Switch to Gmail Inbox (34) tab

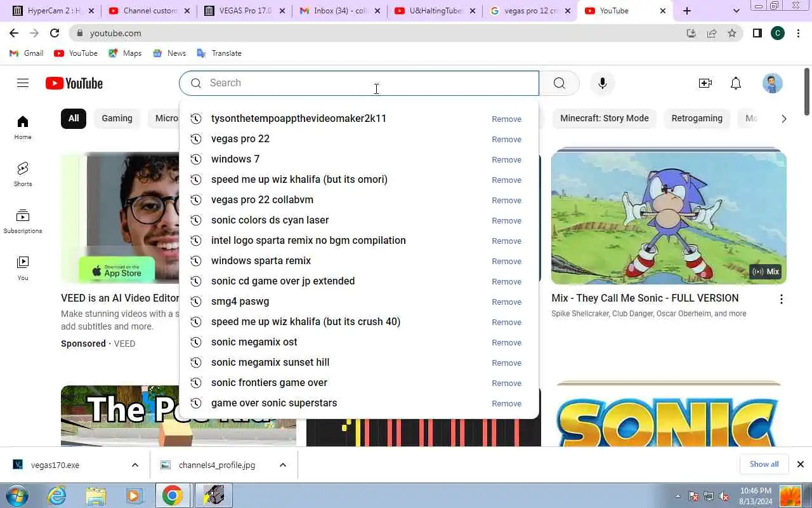tap(339, 11)
